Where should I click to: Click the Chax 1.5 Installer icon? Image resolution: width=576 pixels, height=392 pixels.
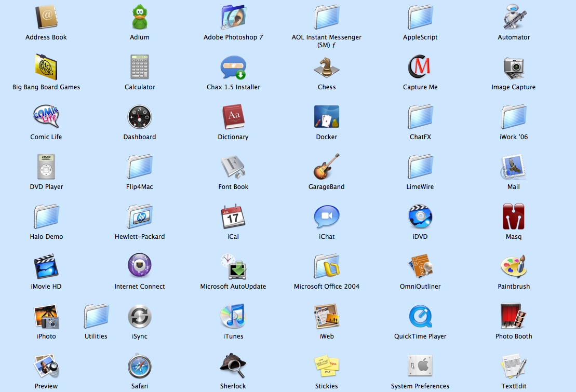coord(233,67)
